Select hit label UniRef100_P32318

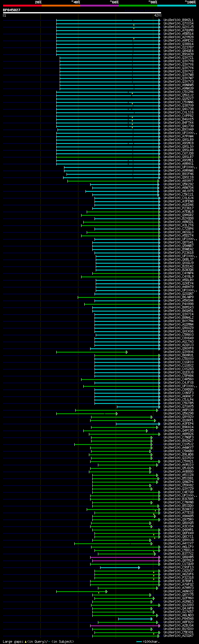(x=178, y=577)
